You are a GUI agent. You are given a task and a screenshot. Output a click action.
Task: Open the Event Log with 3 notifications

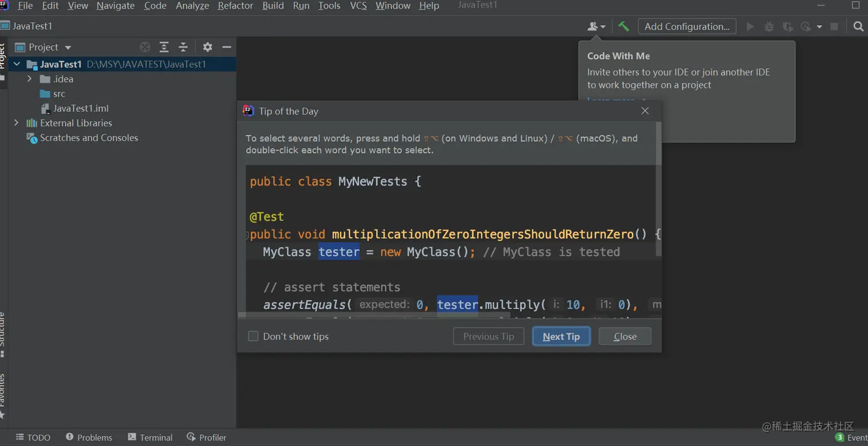[851, 437]
